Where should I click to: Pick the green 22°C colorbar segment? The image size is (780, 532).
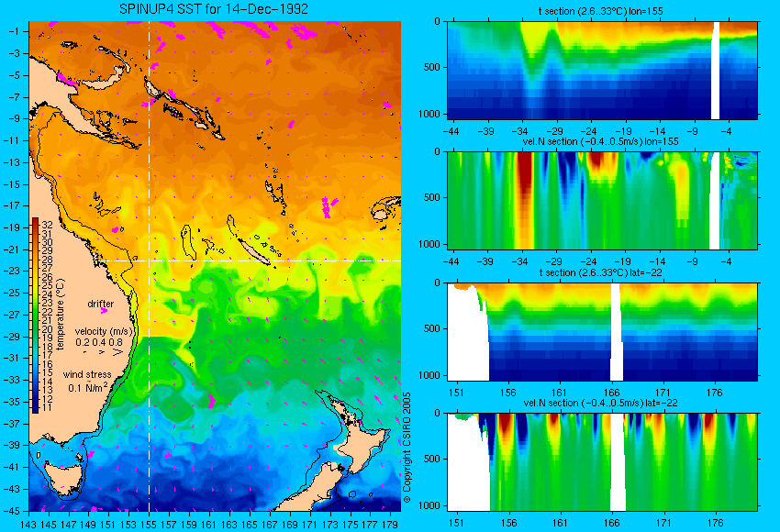pos(35,311)
